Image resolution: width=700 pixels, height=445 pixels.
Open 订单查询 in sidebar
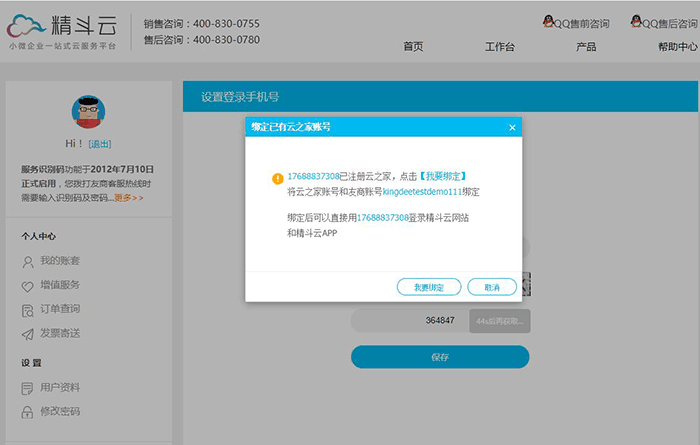pos(60,309)
